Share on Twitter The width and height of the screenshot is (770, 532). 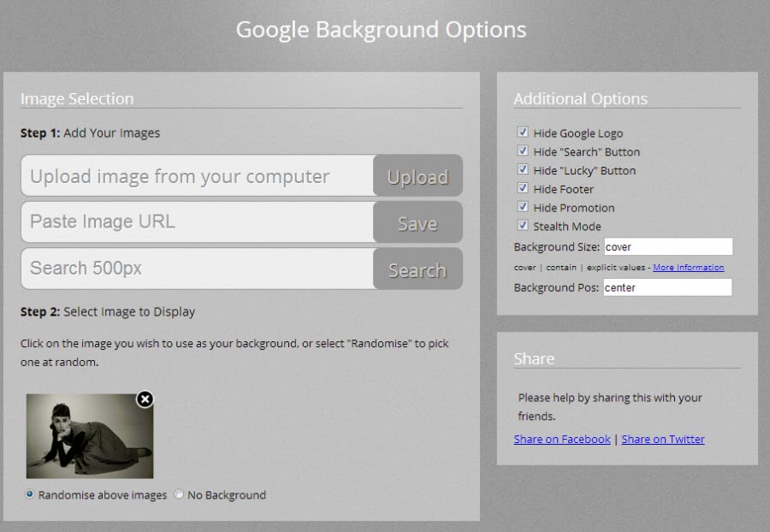click(663, 439)
